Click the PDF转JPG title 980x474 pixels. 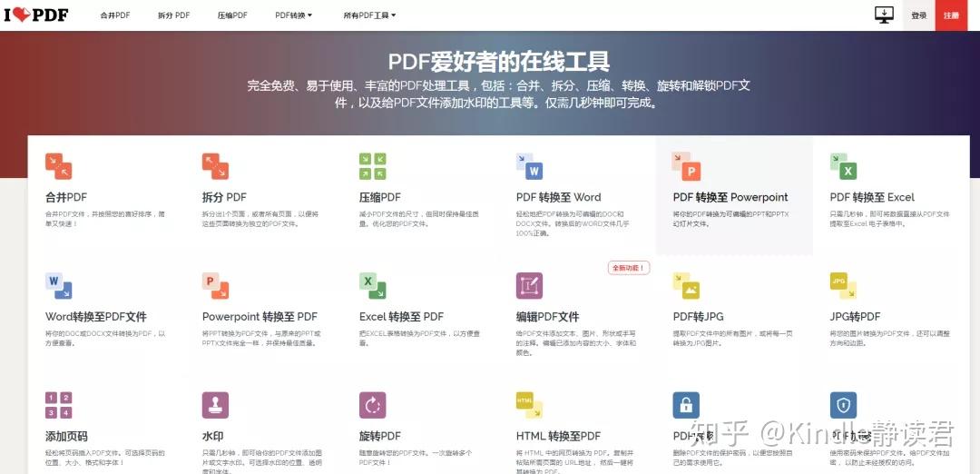(698, 316)
